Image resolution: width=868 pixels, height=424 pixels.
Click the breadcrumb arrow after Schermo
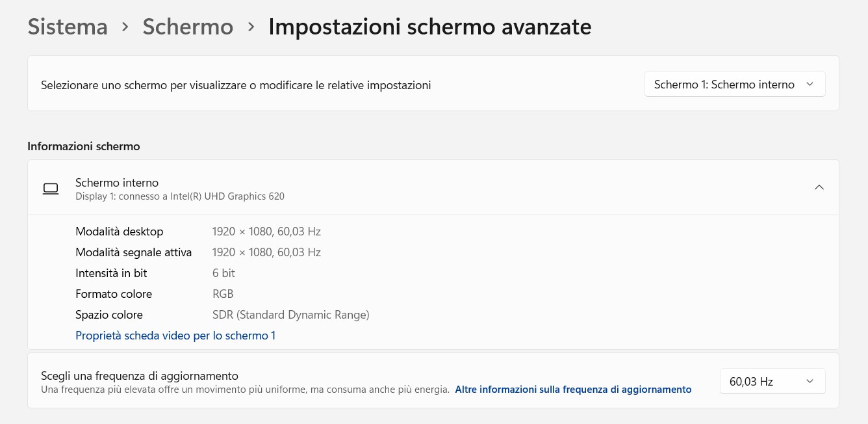(251, 28)
